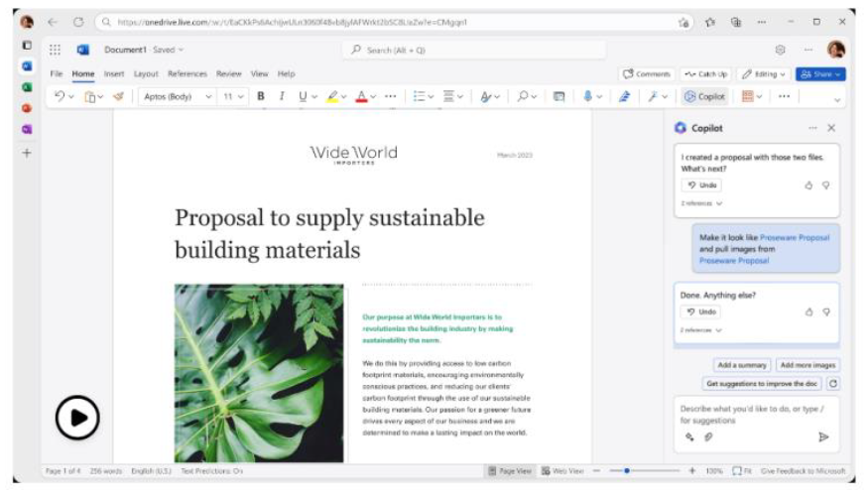
Task: Thumbs down the Done. Anything else? response
Action: 826,312
